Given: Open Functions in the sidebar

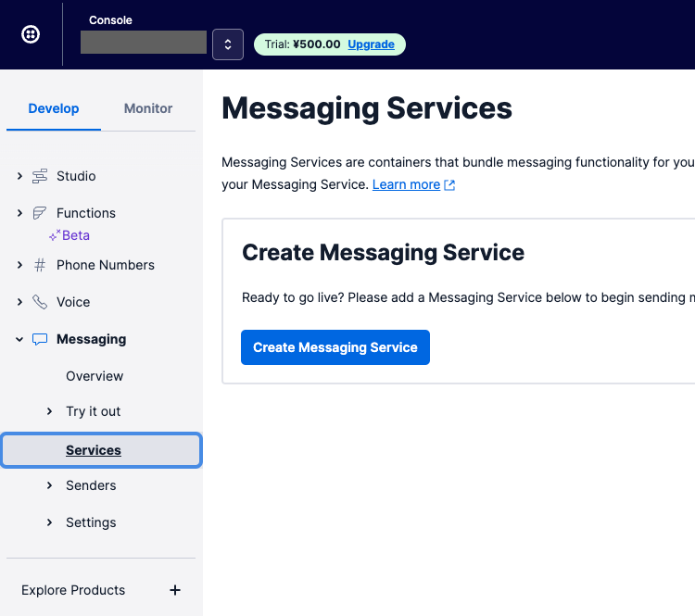Looking at the screenshot, I should [86, 213].
